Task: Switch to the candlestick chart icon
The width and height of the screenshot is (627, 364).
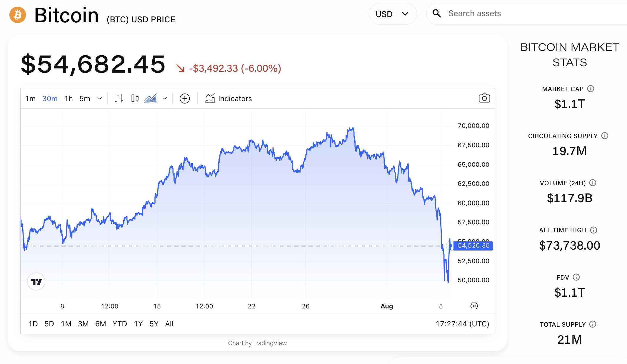Action: 135,98
